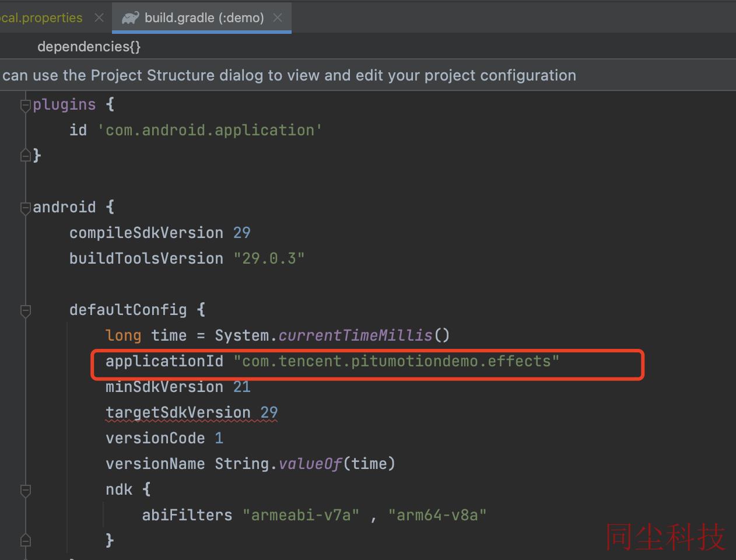Collapse the plugins block fold marker
The width and height of the screenshot is (736, 560).
25,105
